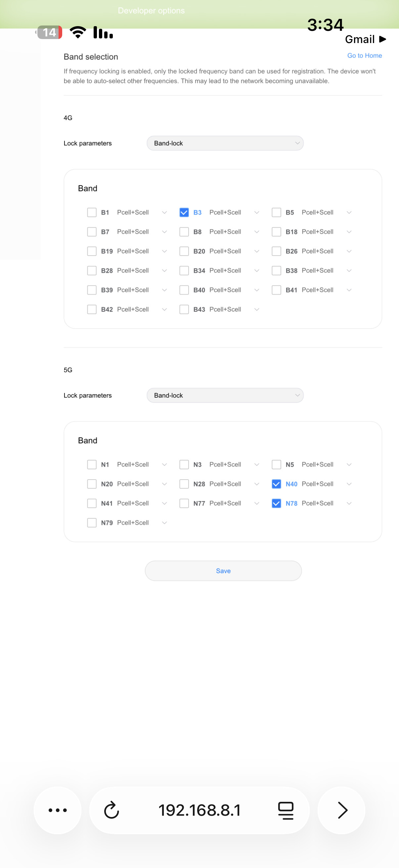The width and height of the screenshot is (399, 868).
Task: Tap the signal strength bars icon
Action: tap(103, 32)
